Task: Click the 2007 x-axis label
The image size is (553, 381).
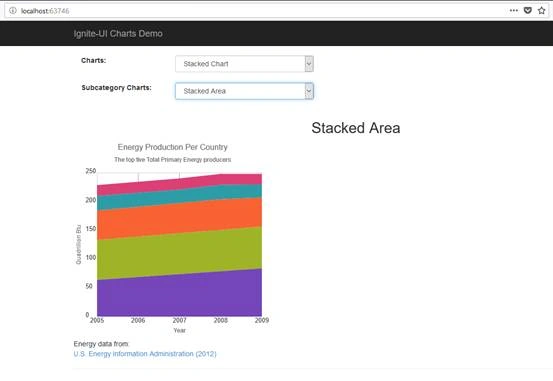Action: [x=179, y=320]
